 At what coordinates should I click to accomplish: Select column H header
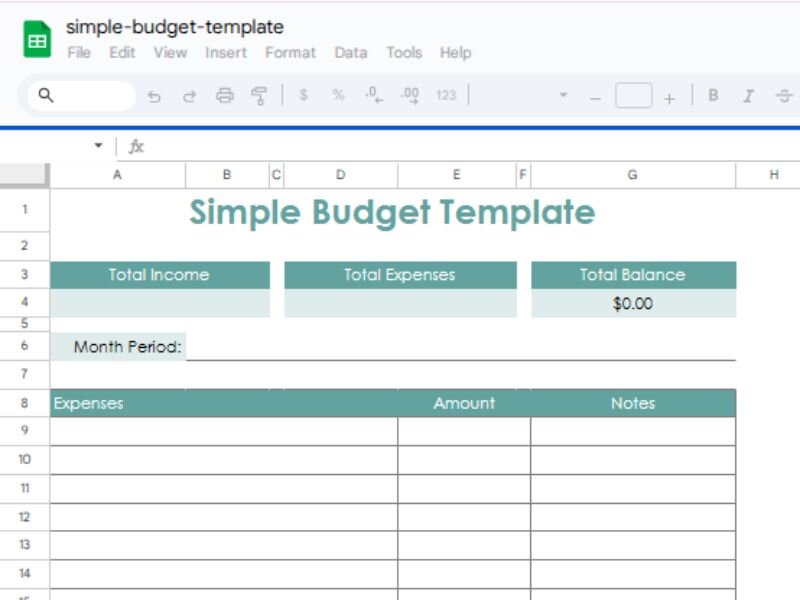pyautogui.click(x=774, y=175)
